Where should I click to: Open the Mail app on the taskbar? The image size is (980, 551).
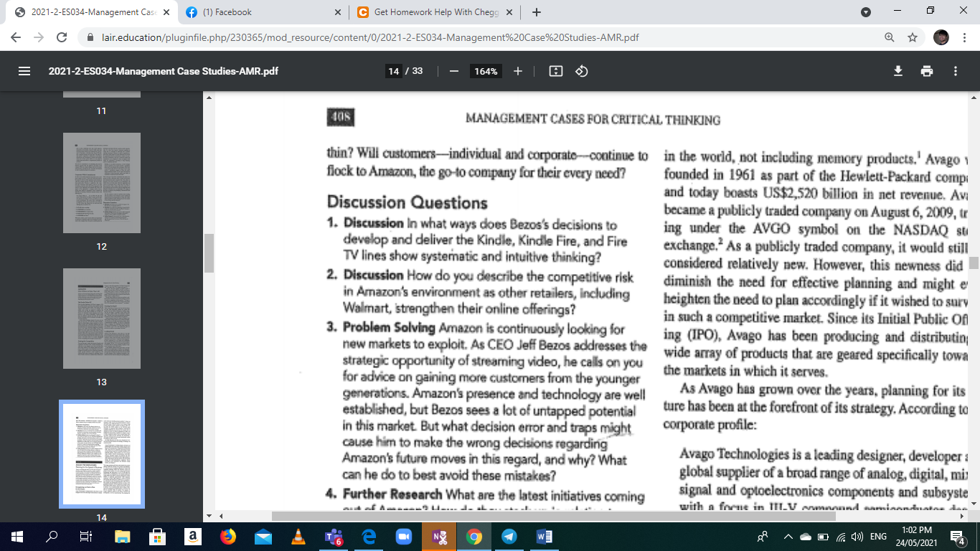(x=263, y=537)
